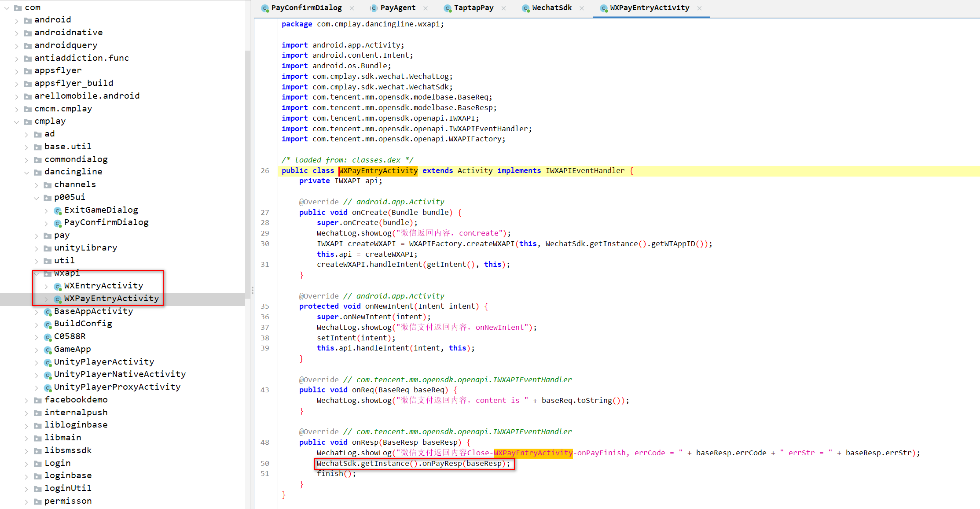The height and width of the screenshot is (509, 980).
Task: Click the facebookdemo package folder icon
Action: click(38, 401)
